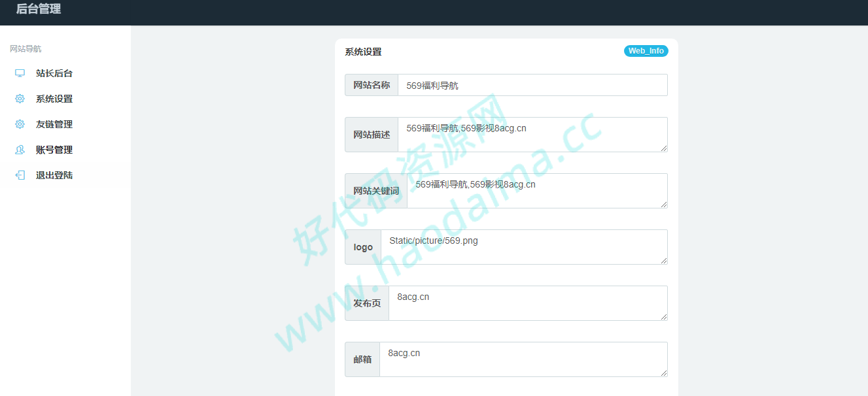Click the user icon beside 账号管理
Viewport: 868px width, 396px height.
pos(20,150)
